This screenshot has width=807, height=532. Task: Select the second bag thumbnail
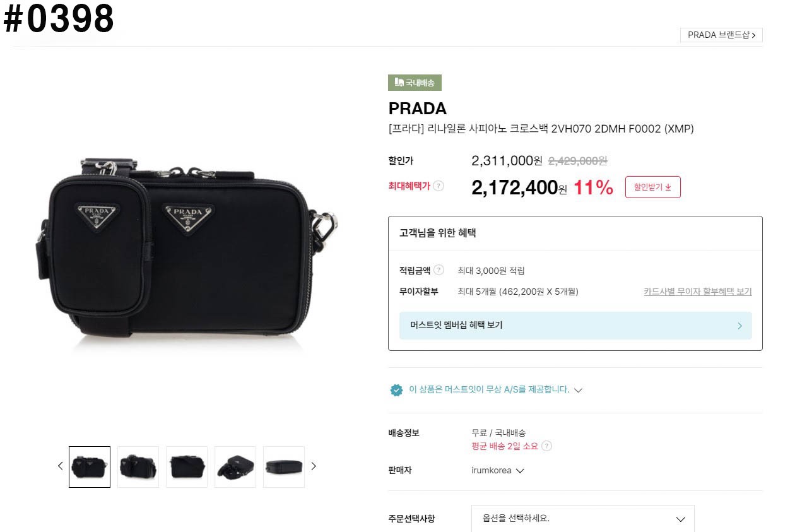(138, 467)
